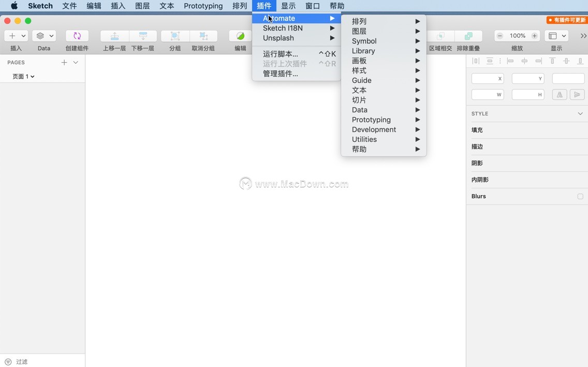Align layers to horizontal center

click(524, 61)
